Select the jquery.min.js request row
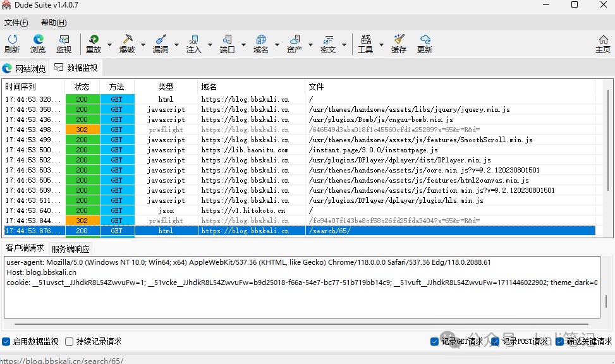615x364 pixels. click(x=300, y=109)
